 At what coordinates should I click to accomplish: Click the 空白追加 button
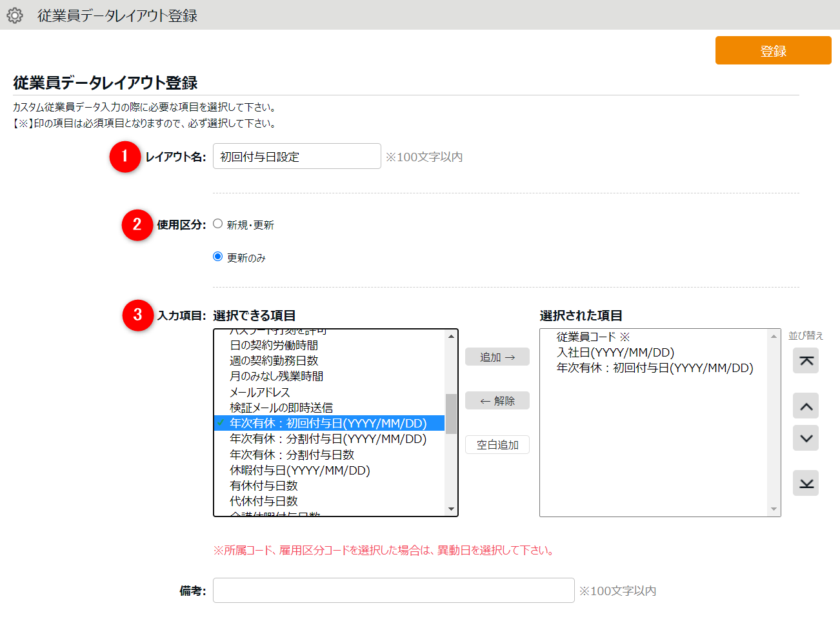(497, 445)
